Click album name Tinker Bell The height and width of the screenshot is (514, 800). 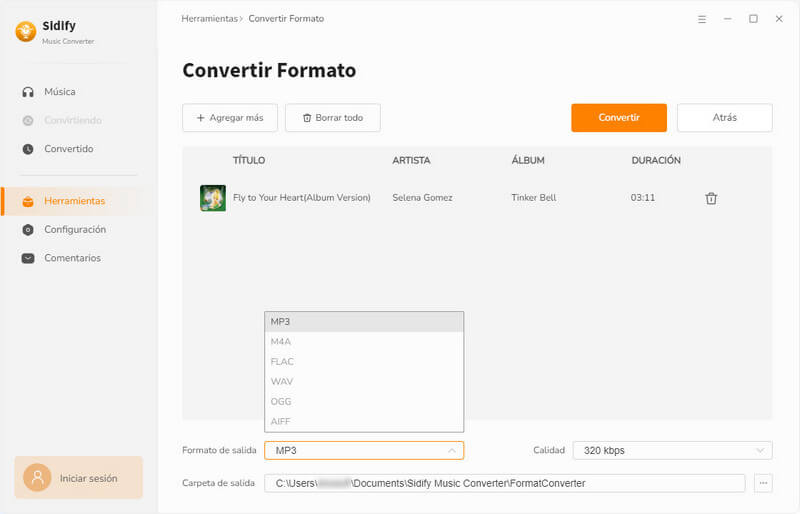click(534, 198)
